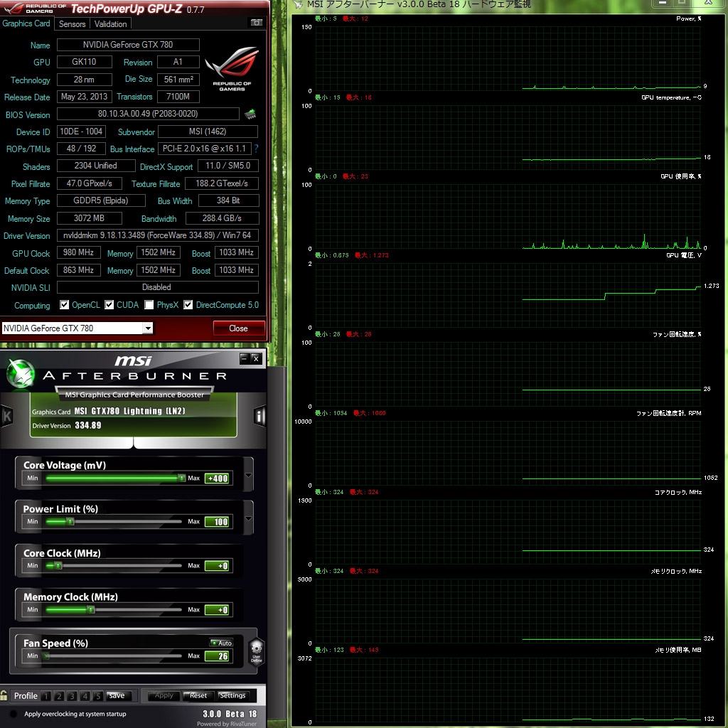Click the BIOS Version field in GPU-Z
Viewport: 728px width, 728px height.
(x=148, y=114)
